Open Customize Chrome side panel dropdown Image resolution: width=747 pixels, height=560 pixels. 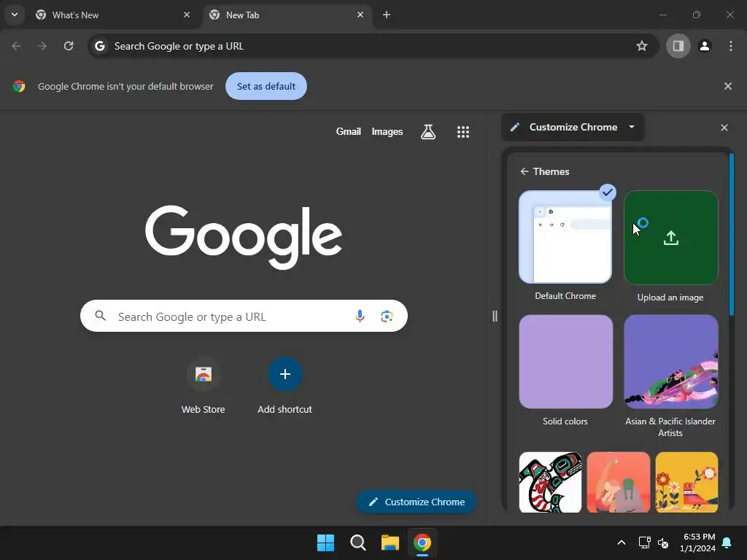pyautogui.click(x=573, y=127)
